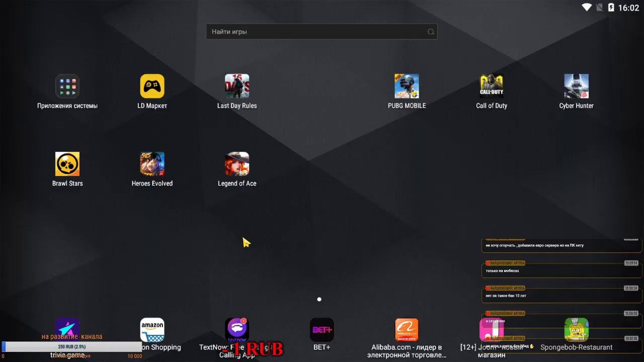This screenshot has height=362, width=644.
Task: Click the "Legend of Ace" label text
Action: [x=237, y=183]
